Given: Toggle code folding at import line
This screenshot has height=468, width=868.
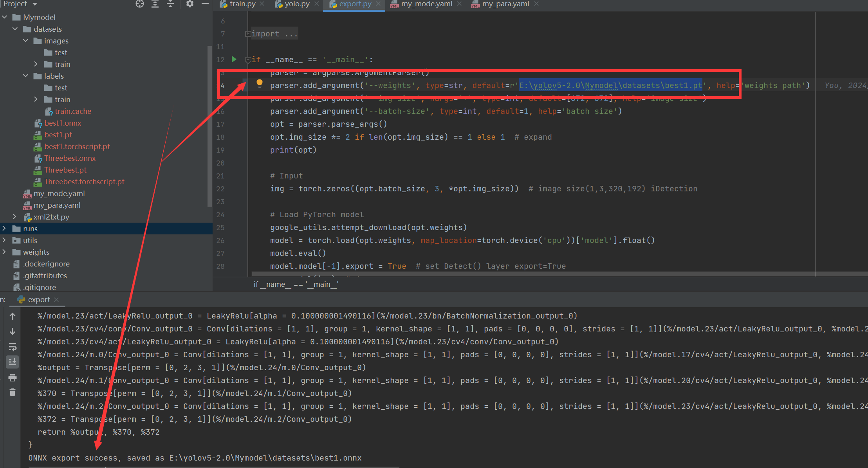Looking at the screenshot, I should pyautogui.click(x=248, y=34).
